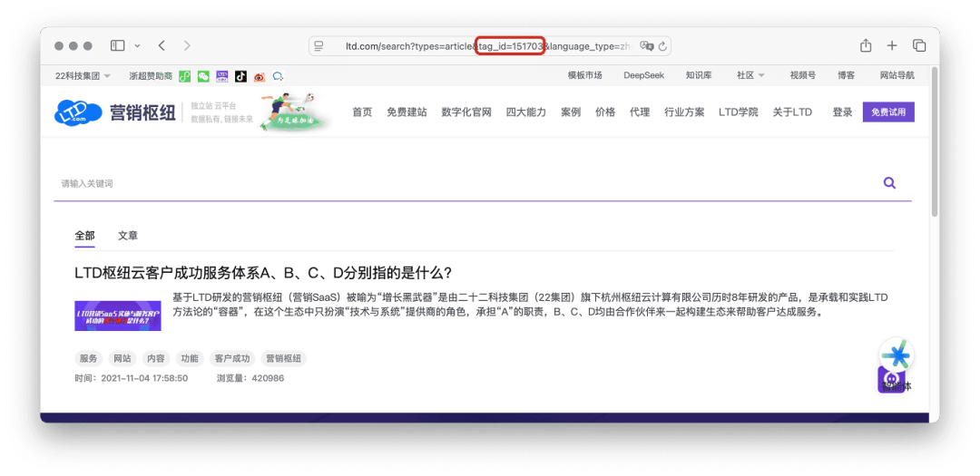
Task: Click the URL address field
Action: click(490, 46)
